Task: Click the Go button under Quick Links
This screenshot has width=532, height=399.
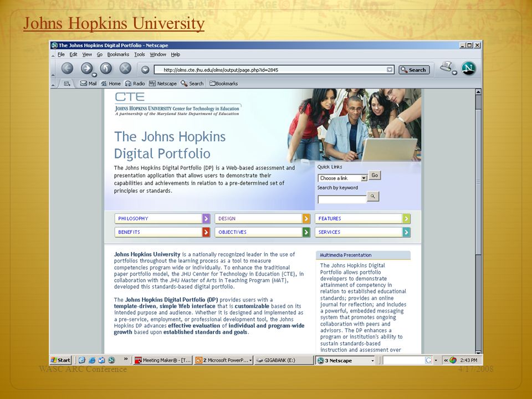Action: pos(375,176)
